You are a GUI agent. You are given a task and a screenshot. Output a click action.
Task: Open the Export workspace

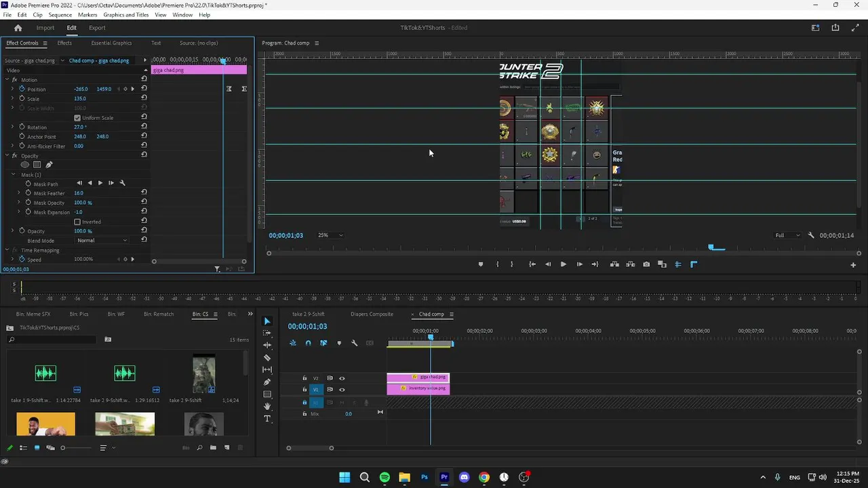(97, 28)
